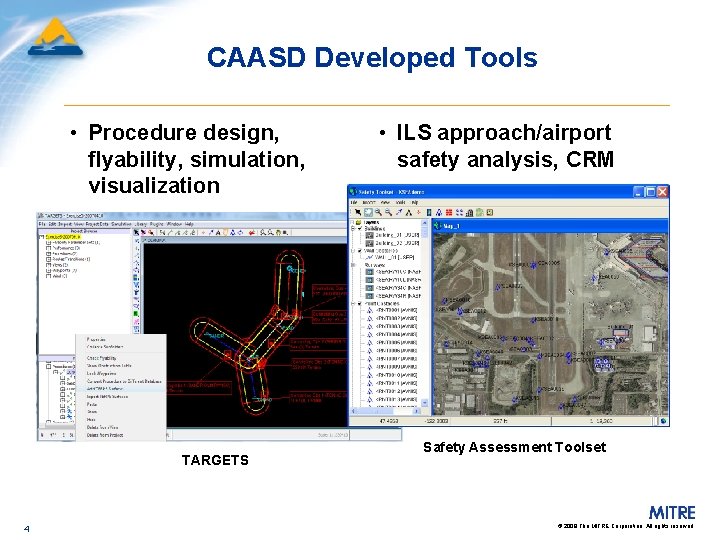Click the buildings icon in Safety Toolset toolbar

point(469,213)
